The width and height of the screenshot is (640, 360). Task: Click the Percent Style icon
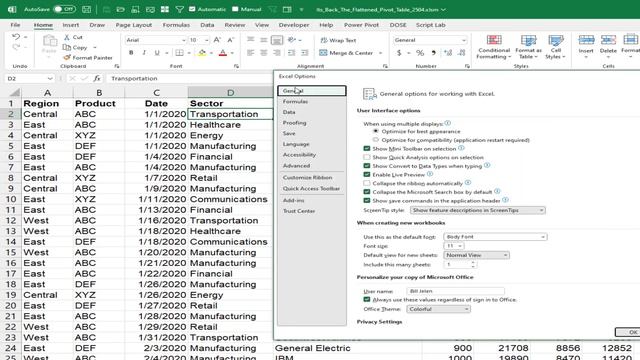(x=420, y=53)
